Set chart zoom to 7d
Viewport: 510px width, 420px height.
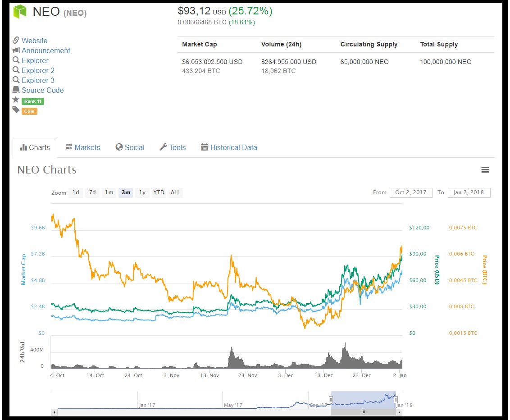92,192
